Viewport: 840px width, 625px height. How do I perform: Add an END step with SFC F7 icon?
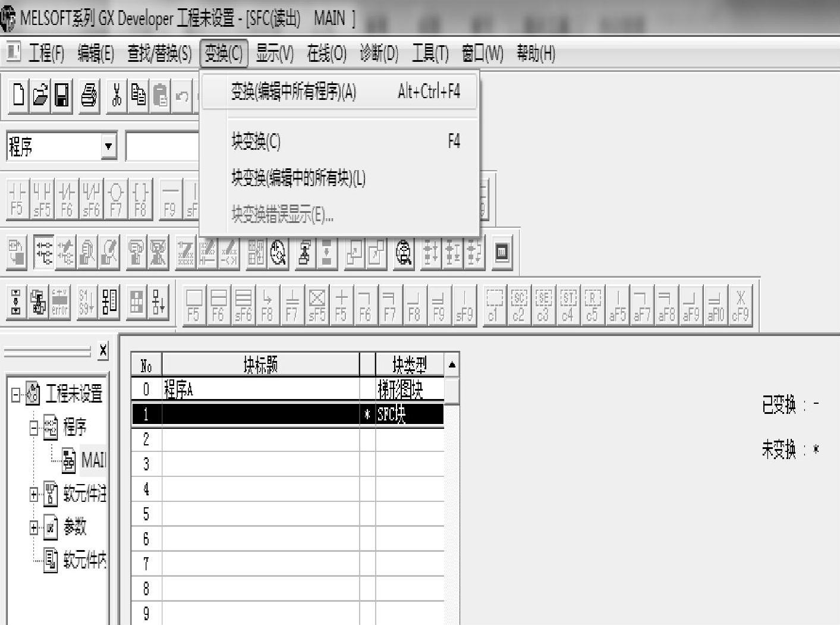point(292,305)
